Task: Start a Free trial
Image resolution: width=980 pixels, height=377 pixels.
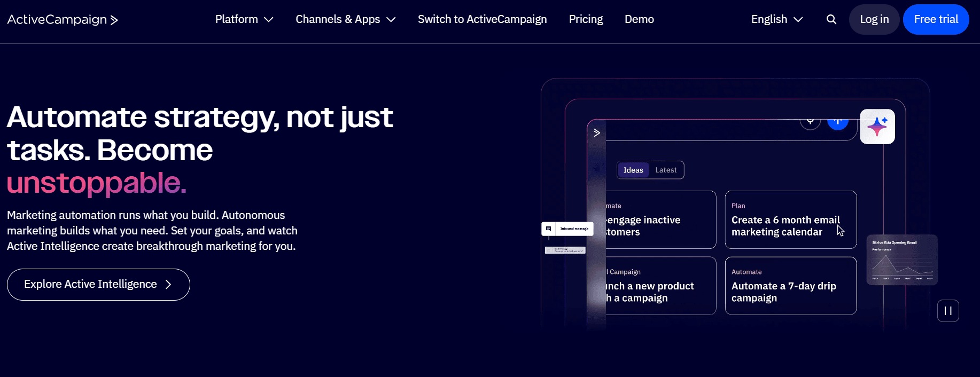Action: (936, 19)
